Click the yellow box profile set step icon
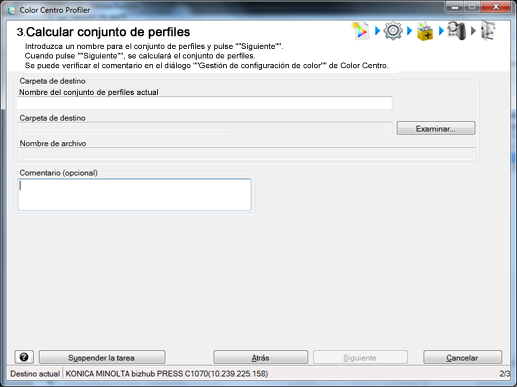This screenshot has height=387, width=517. click(x=425, y=31)
